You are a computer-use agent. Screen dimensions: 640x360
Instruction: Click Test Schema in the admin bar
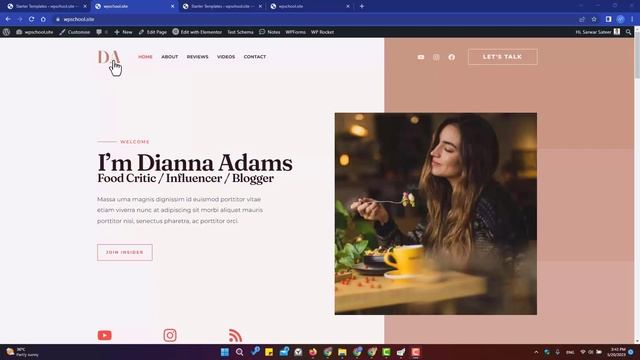[x=240, y=32]
